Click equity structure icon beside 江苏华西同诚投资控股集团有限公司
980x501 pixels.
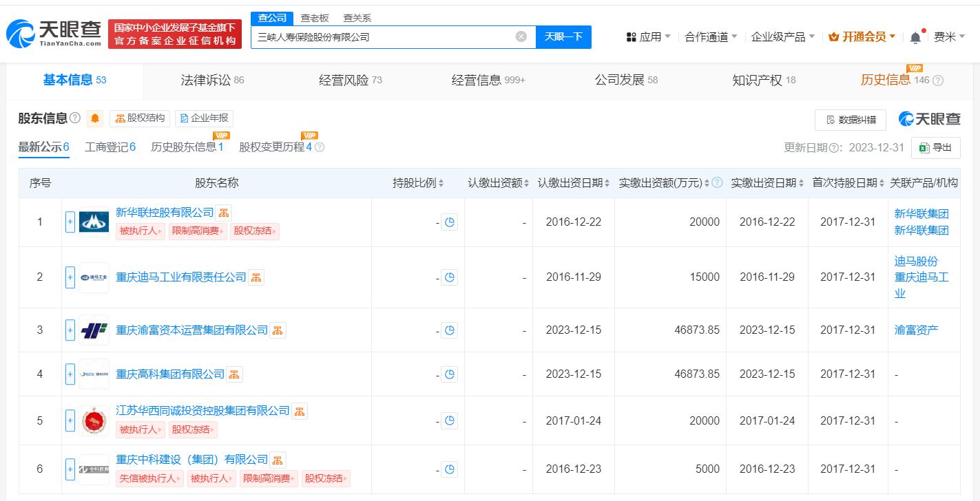300,411
